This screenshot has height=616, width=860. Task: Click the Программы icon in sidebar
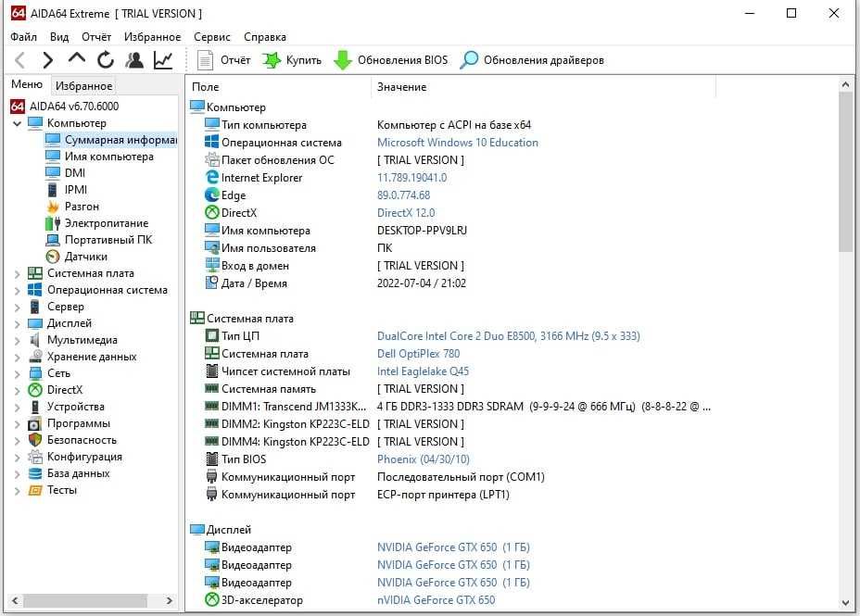pos(35,423)
